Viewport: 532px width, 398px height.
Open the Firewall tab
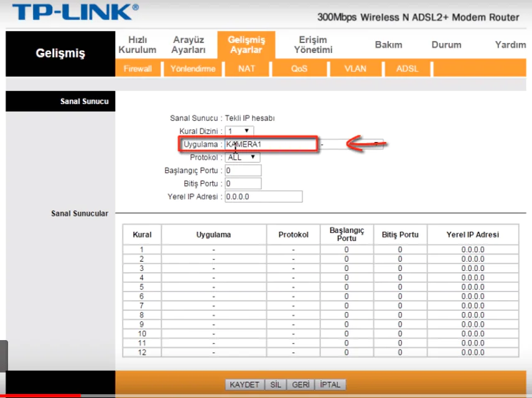point(138,69)
